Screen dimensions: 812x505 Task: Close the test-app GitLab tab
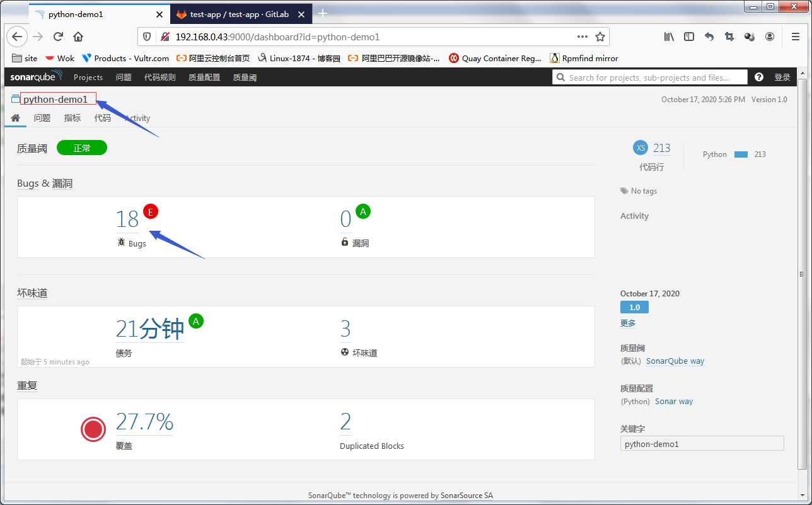301,14
